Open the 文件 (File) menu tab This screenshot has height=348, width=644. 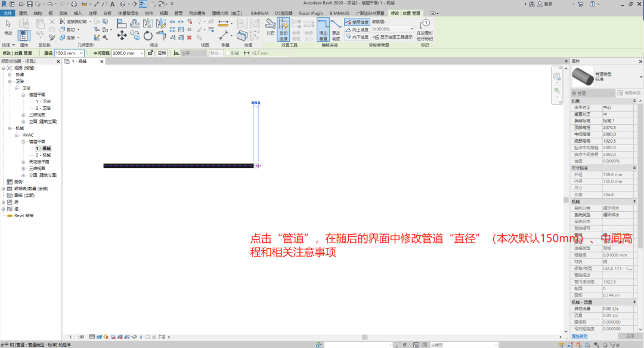[7, 13]
